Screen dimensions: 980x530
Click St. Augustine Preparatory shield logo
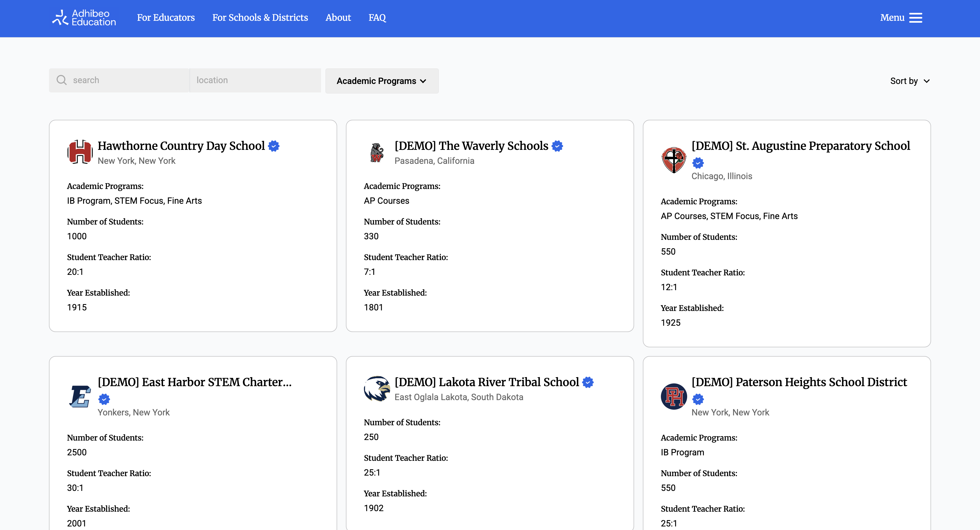pyautogui.click(x=674, y=160)
